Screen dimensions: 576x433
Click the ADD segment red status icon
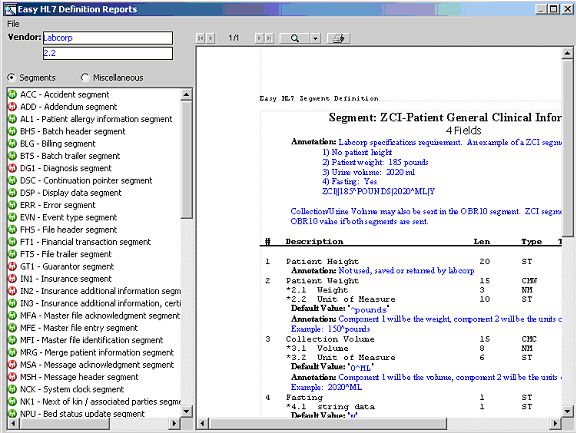[x=12, y=107]
